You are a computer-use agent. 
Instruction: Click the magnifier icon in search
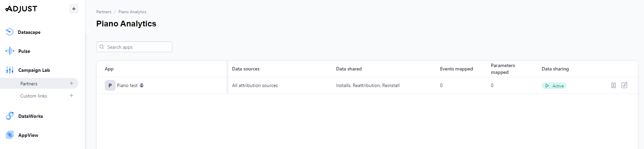tap(102, 47)
